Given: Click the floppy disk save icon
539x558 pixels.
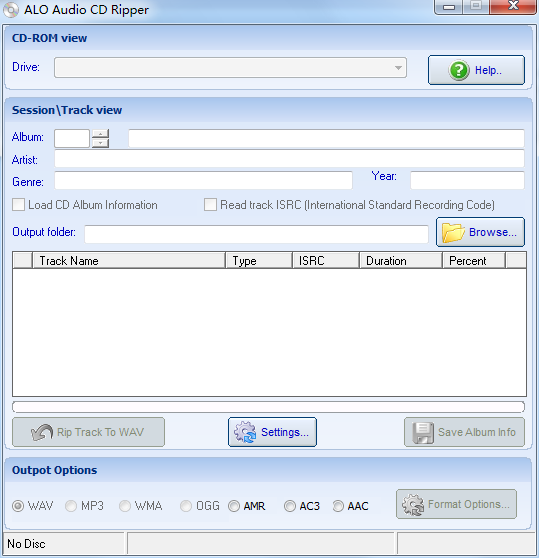Looking at the screenshot, I should pos(423,433).
